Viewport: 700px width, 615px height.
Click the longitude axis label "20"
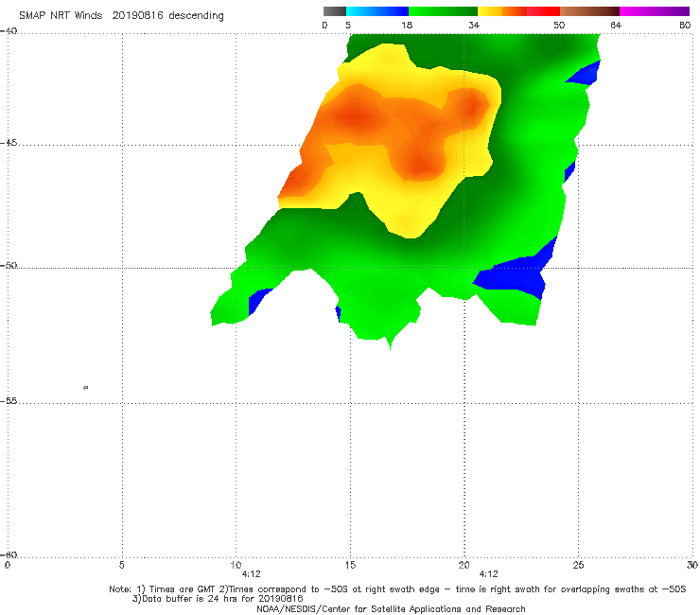point(464,565)
